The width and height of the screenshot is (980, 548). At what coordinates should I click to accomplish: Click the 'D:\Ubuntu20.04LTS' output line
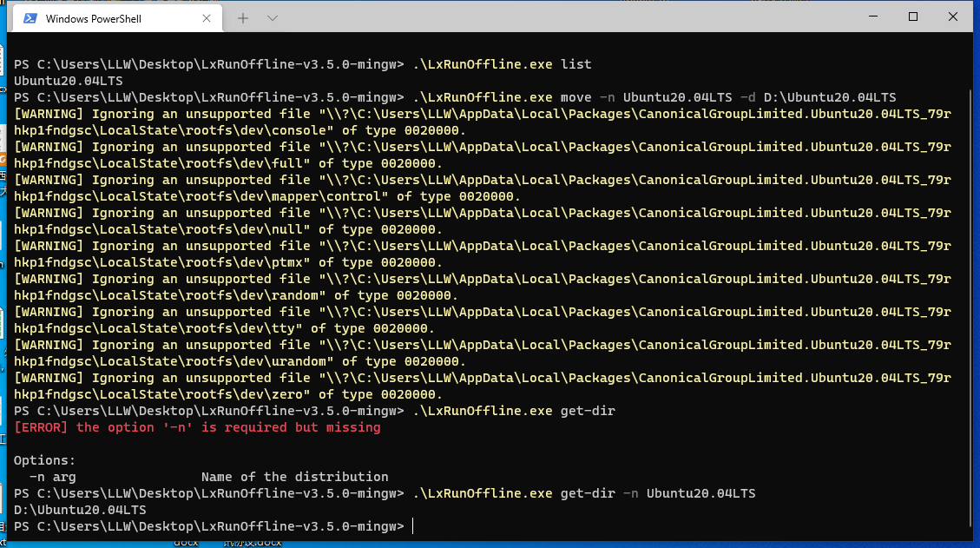(x=80, y=510)
